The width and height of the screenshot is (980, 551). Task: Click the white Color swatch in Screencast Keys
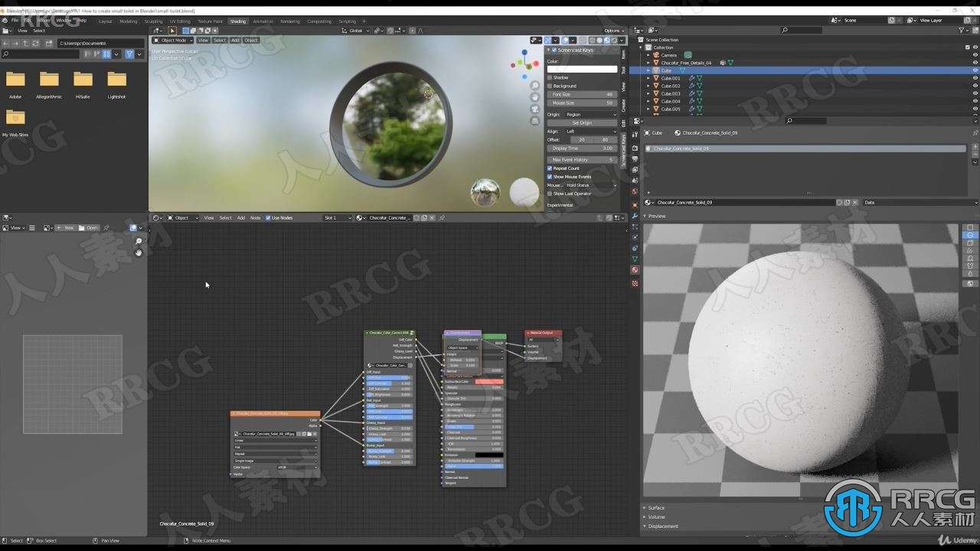582,69
